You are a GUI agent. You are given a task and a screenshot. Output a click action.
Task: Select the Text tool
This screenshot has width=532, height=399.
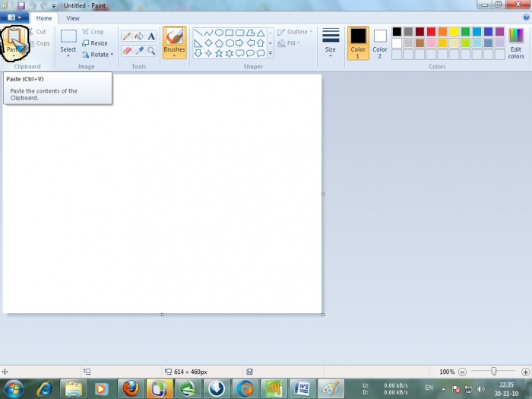tap(151, 36)
